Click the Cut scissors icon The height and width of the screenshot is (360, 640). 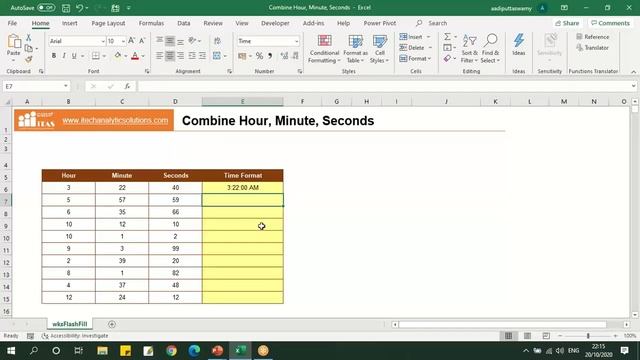(29, 38)
